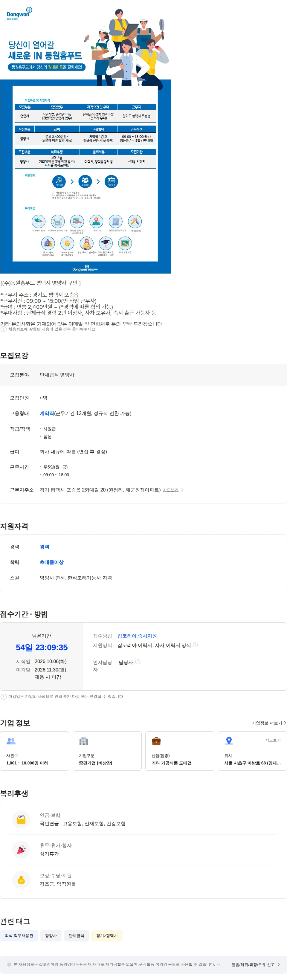Expand the copyright notice dropdown arrow
The width and height of the screenshot is (287, 980).
click(x=219, y=964)
